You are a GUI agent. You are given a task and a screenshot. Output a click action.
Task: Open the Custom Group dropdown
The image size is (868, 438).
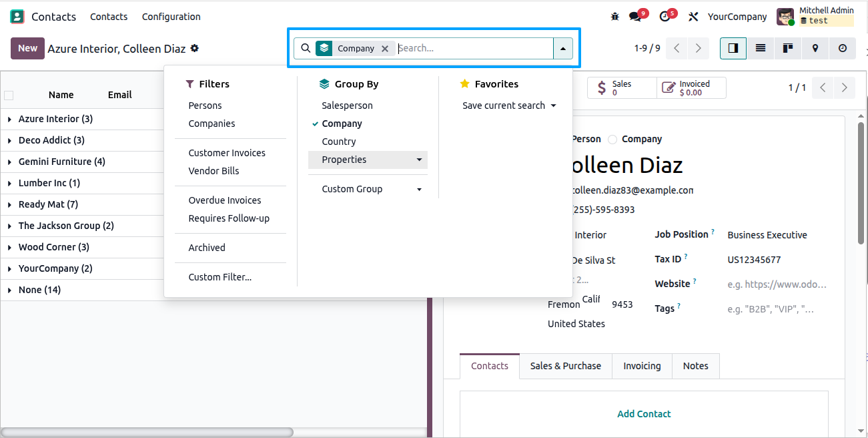point(368,189)
